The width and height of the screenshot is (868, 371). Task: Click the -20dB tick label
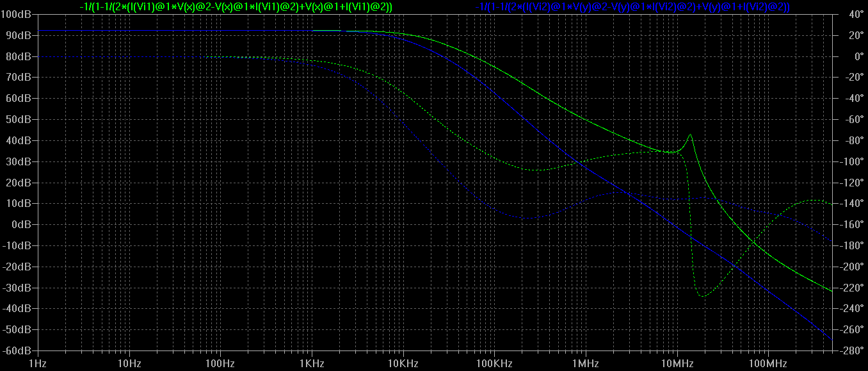click(x=17, y=267)
